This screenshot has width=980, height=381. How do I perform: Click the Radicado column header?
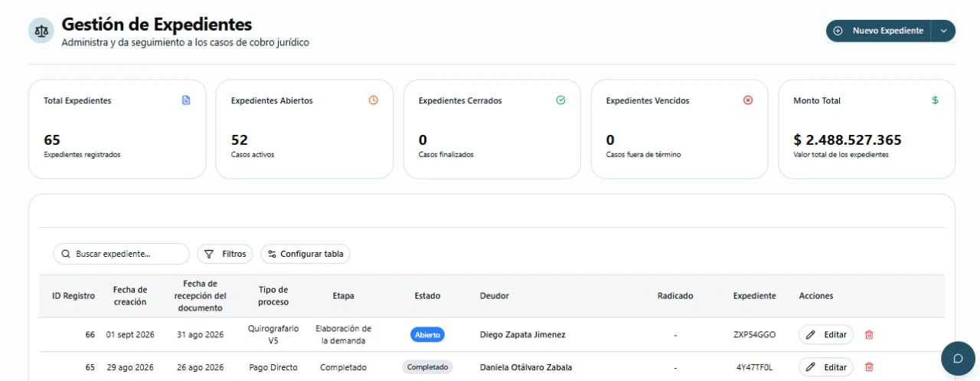(x=675, y=296)
